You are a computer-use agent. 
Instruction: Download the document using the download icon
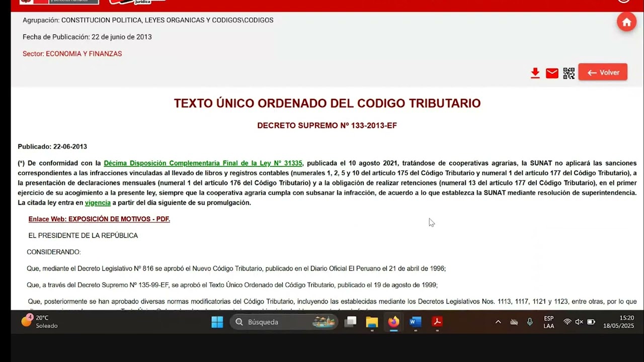535,73
